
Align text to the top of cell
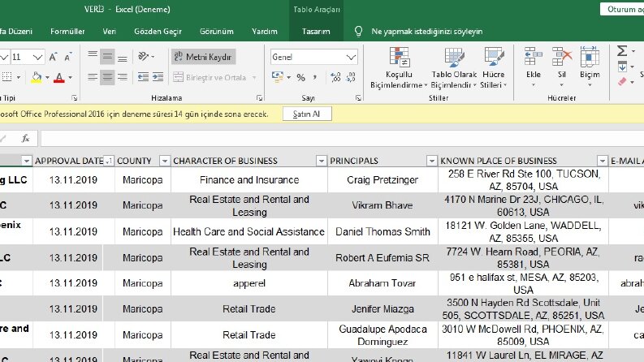click(93, 57)
